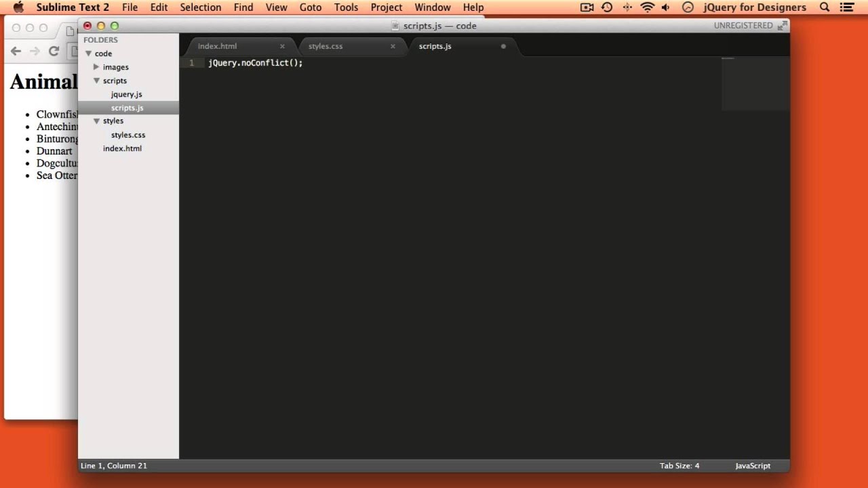This screenshot has height=488, width=868.
Task: Click the crosshair status icon in menu bar
Action: pyautogui.click(x=627, y=7)
